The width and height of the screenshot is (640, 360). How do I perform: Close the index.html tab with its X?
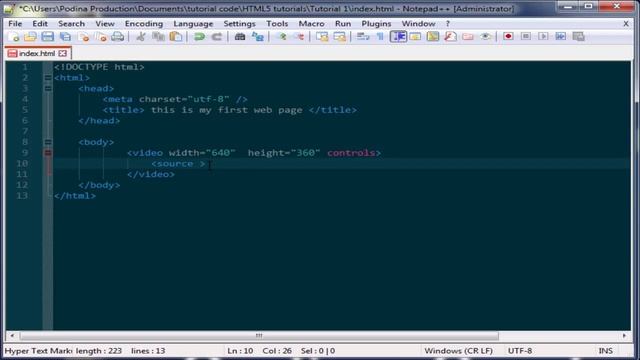click(62, 53)
